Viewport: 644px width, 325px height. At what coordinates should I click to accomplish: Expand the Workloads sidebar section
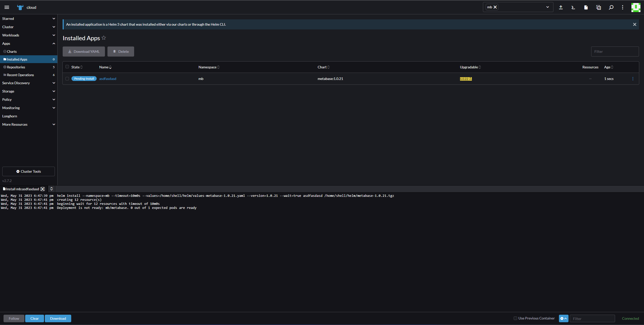click(x=28, y=35)
